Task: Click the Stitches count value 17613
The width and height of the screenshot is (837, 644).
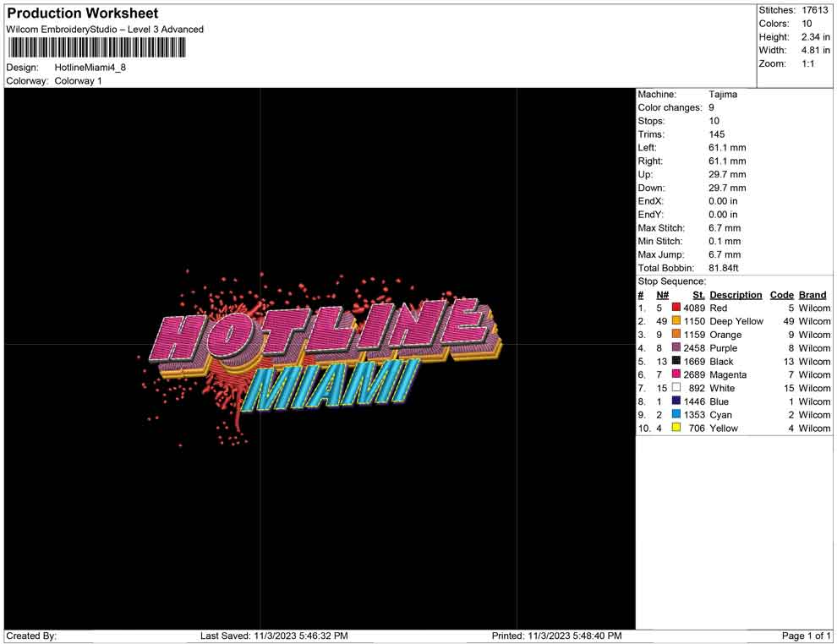Action: pos(815,10)
